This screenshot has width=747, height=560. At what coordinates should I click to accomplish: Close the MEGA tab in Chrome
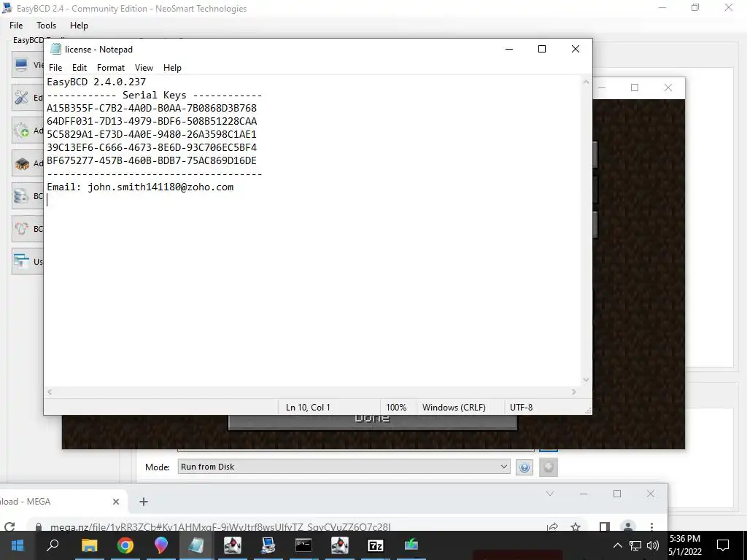click(x=116, y=502)
